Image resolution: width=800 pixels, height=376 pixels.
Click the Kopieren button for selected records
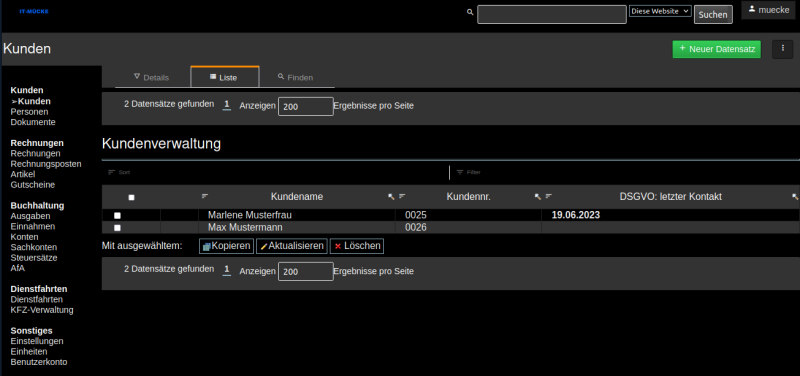(227, 246)
